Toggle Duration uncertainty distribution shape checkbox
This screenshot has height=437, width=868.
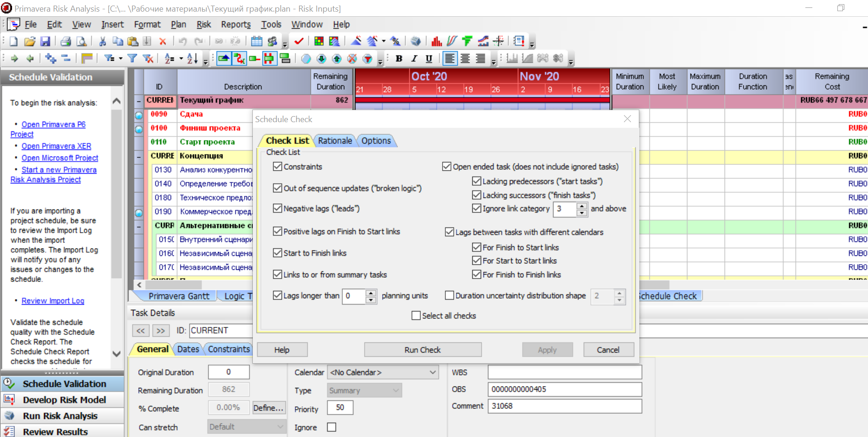[449, 295]
